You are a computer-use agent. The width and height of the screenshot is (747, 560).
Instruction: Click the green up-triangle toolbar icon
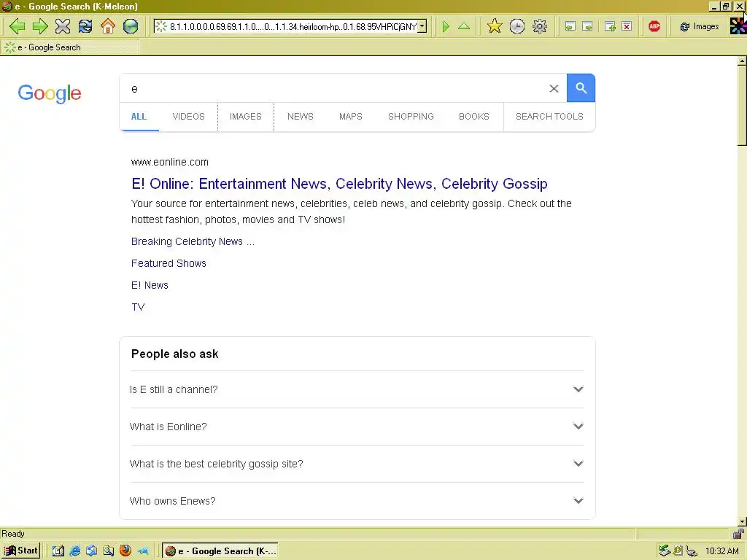point(463,26)
